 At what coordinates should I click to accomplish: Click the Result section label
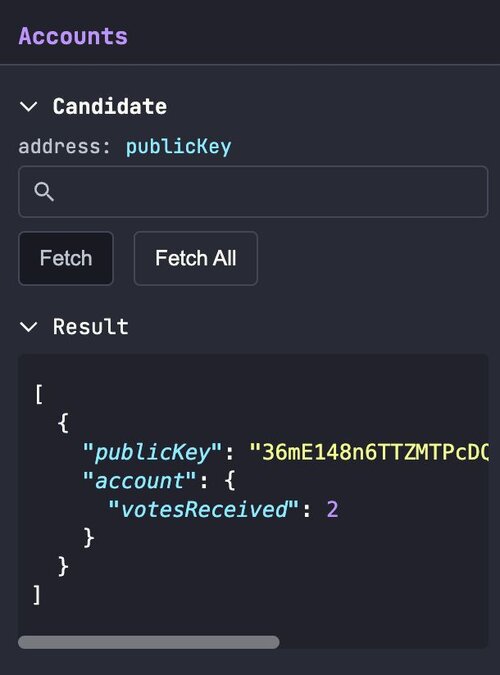pos(91,326)
